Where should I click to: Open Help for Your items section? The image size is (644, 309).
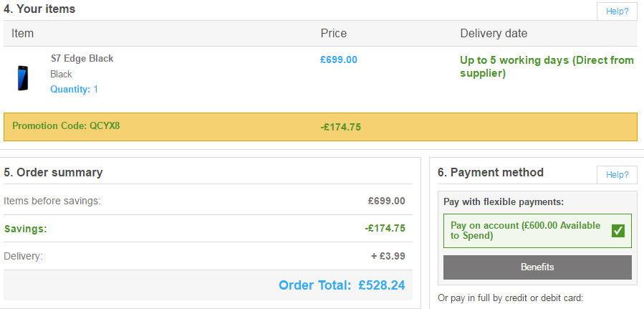[x=617, y=11]
